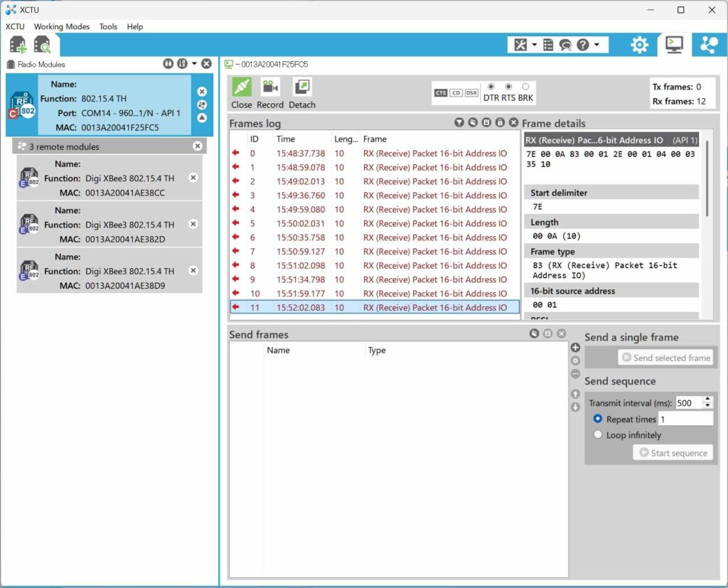Remove selected frame with minus icon
The width and height of the screenshot is (728, 588).
coord(575,373)
